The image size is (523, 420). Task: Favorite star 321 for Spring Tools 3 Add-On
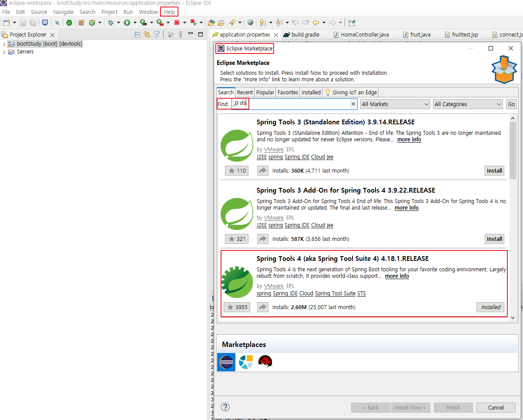pos(237,239)
